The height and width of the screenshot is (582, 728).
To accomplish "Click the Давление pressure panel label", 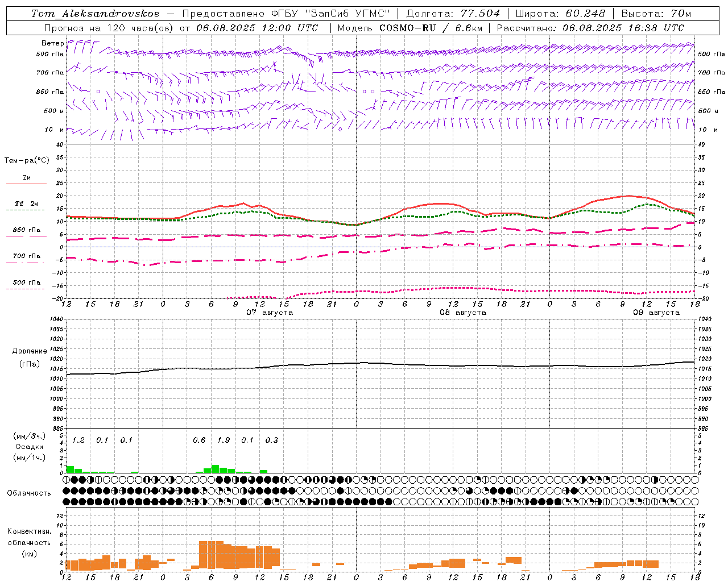I will coord(30,351).
